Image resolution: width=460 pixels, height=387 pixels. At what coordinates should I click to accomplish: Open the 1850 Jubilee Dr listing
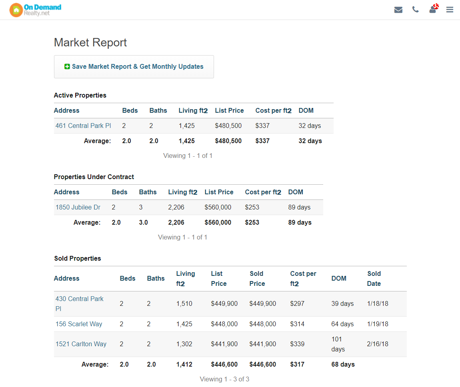click(78, 207)
